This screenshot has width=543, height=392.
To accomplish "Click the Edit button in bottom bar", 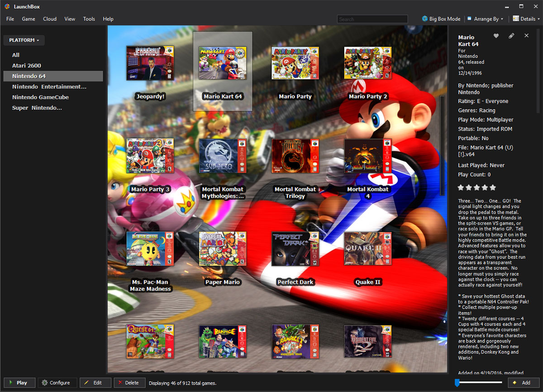I will (x=95, y=382).
